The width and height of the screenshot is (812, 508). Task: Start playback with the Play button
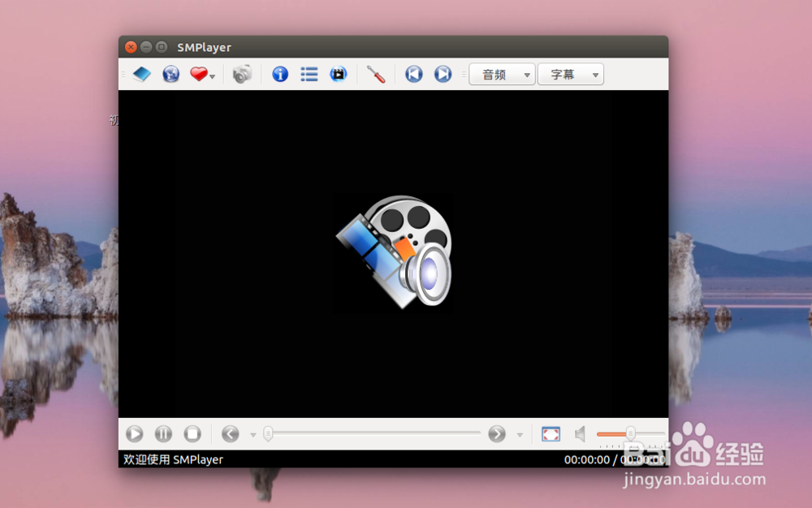click(x=135, y=434)
